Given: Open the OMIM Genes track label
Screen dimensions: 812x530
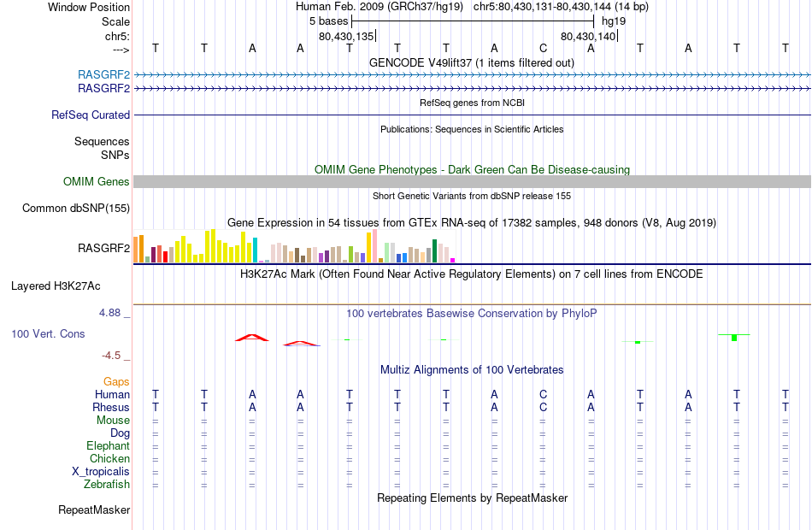Looking at the screenshot, I should (x=96, y=181).
